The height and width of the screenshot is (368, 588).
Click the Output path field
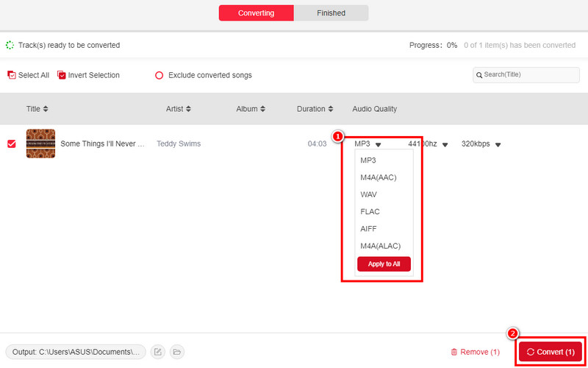tap(76, 353)
